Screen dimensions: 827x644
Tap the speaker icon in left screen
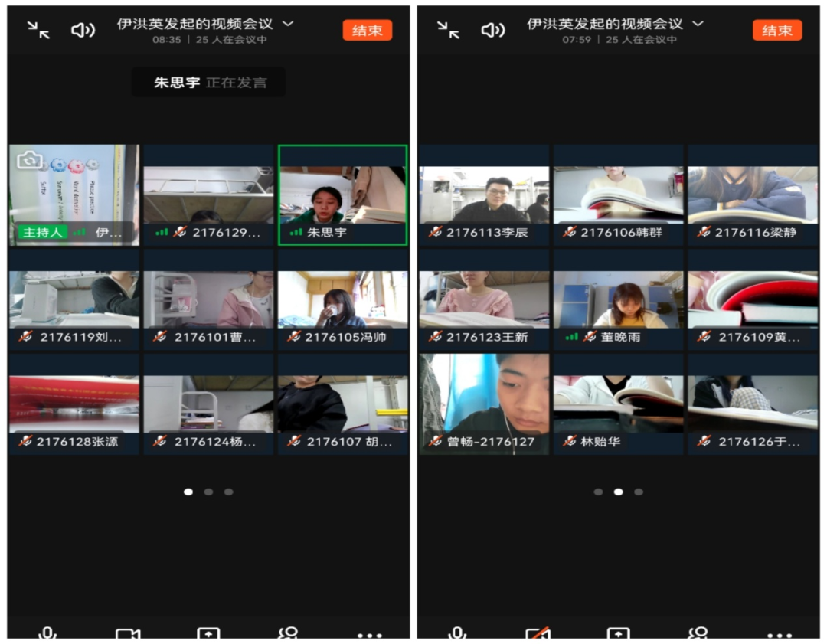tap(82, 30)
